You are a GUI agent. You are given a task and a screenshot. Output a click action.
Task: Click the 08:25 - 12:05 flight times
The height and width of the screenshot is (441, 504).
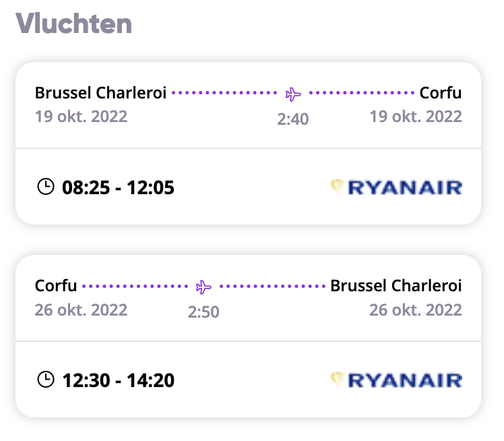[x=118, y=187]
